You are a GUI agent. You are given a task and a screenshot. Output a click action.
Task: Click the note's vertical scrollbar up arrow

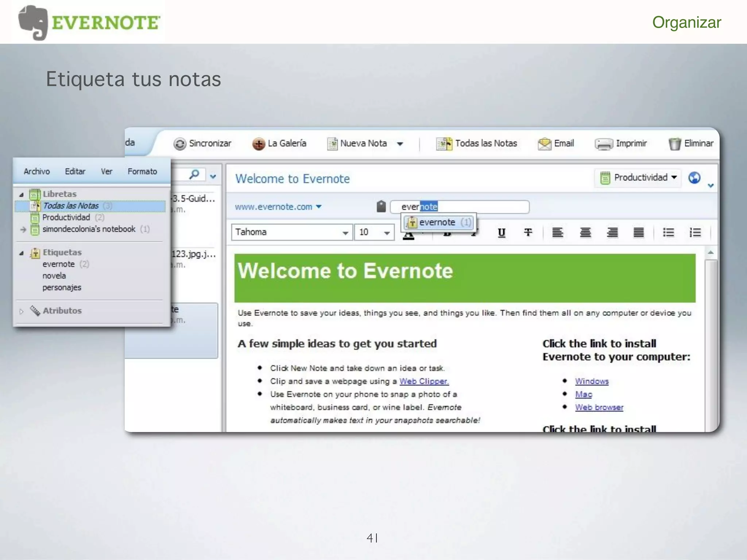(x=711, y=252)
